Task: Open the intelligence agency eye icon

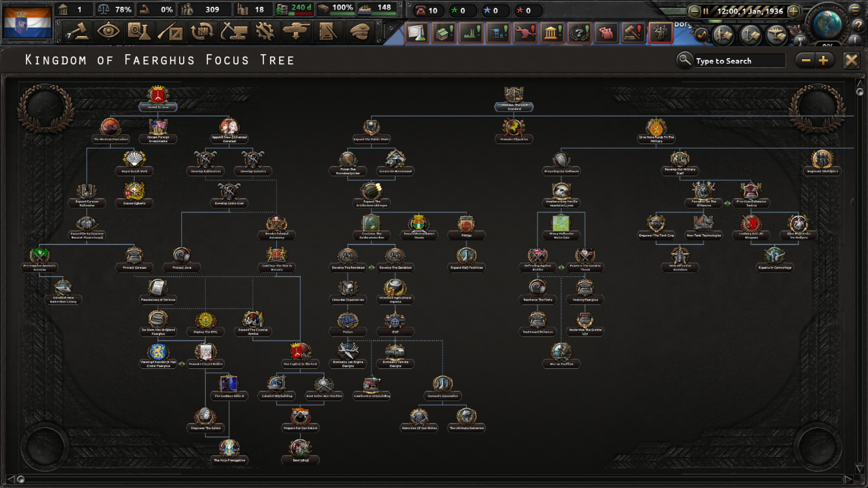Action: [108, 32]
